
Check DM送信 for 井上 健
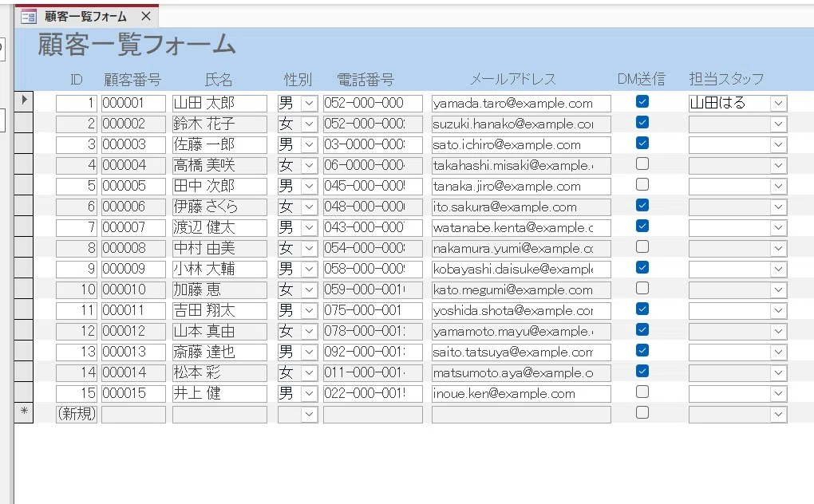point(642,392)
